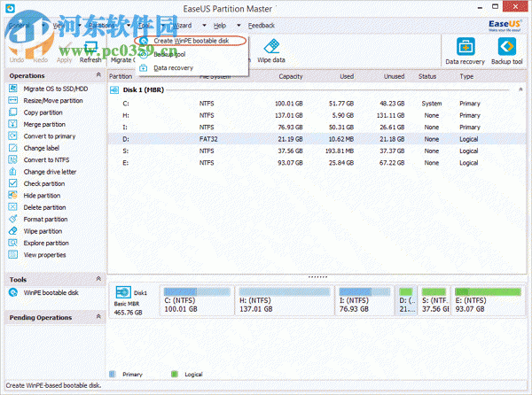Click the Wipe data toolbar icon
Viewport: 532px width, 395px height.
click(271, 46)
